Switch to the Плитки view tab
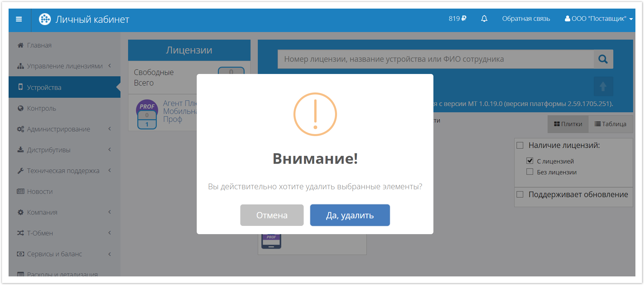Image resolution: width=644 pixels, height=285 pixels. (x=568, y=124)
